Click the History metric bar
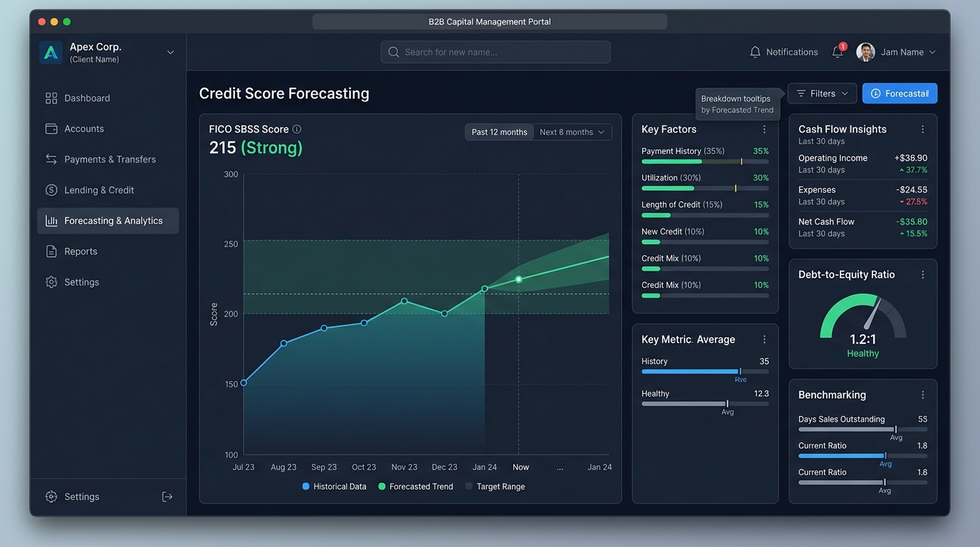 coord(705,372)
